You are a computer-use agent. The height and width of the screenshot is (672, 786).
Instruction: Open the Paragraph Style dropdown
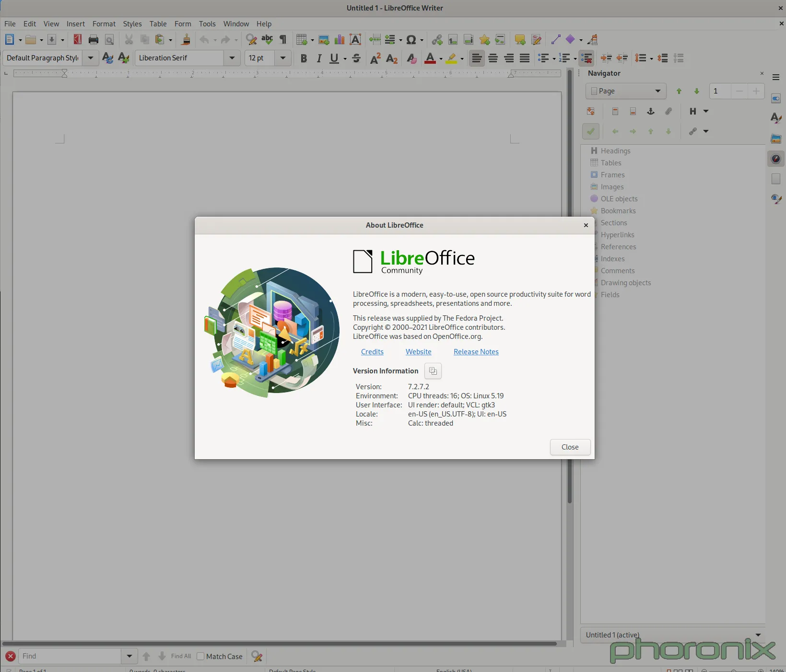coord(91,58)
